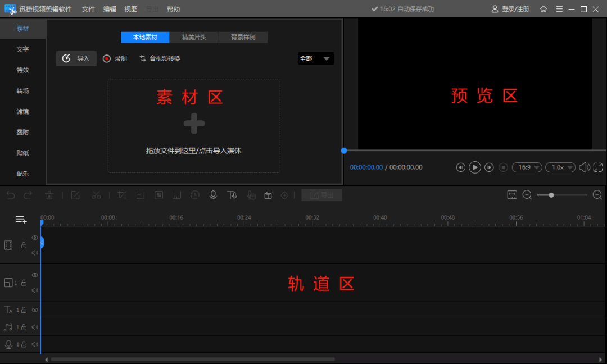Switch to the 精美片头 tab

[x=194, y=38]
